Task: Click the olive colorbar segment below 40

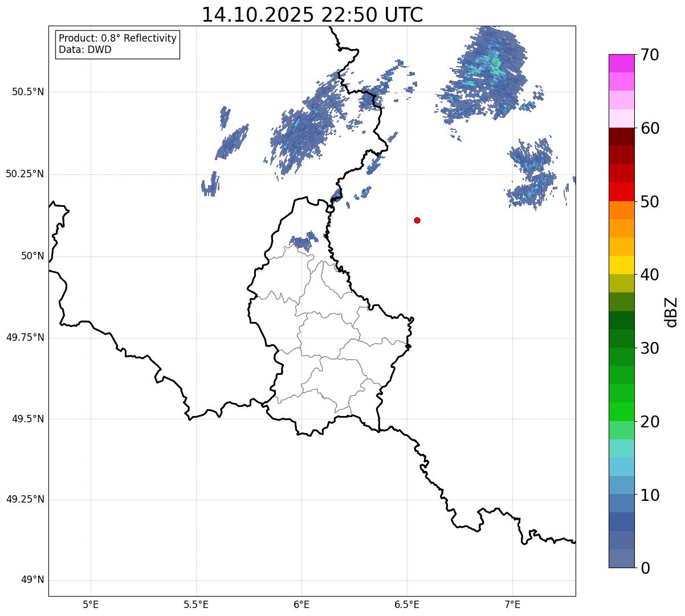Action: pos(621,283)
